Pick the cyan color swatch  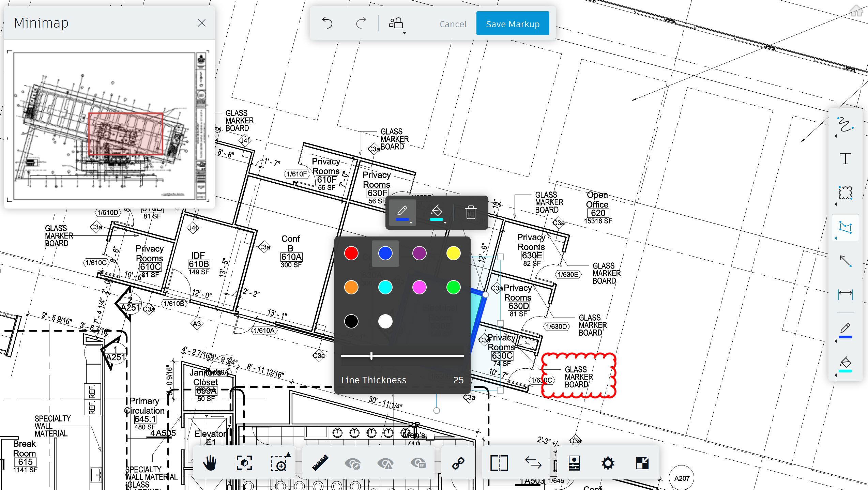[385, 287]
